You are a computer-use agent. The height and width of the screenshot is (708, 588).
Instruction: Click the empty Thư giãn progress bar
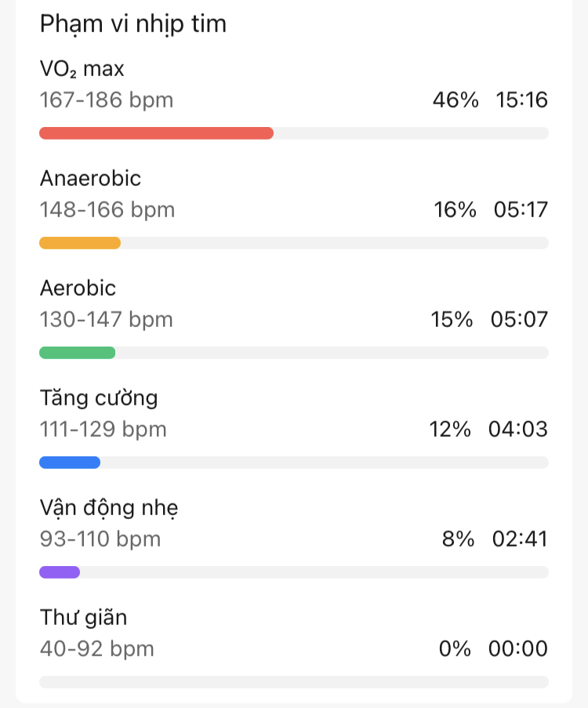pyautogui.click(x=293, y=682)
